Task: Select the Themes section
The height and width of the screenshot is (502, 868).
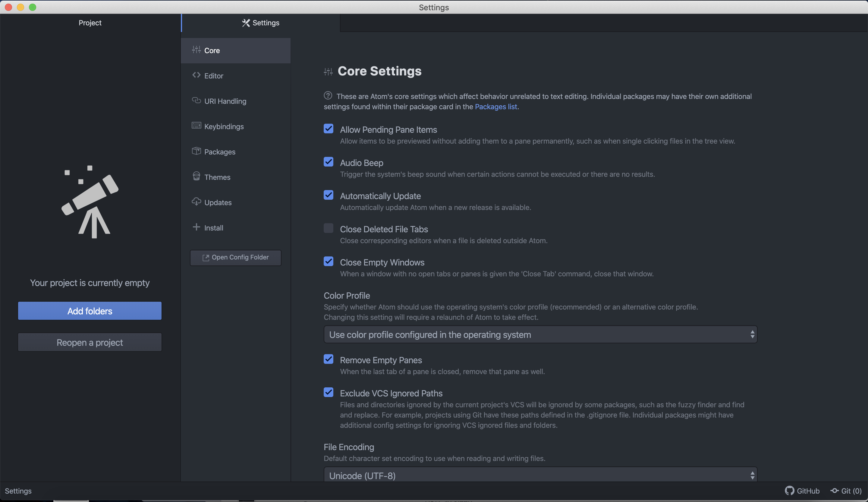Action: 236,177
